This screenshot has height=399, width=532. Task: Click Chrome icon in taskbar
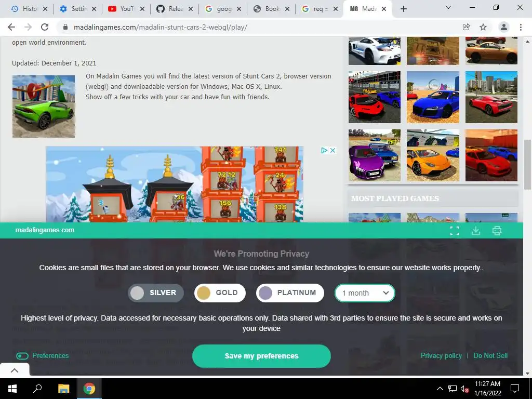[89, 389]
